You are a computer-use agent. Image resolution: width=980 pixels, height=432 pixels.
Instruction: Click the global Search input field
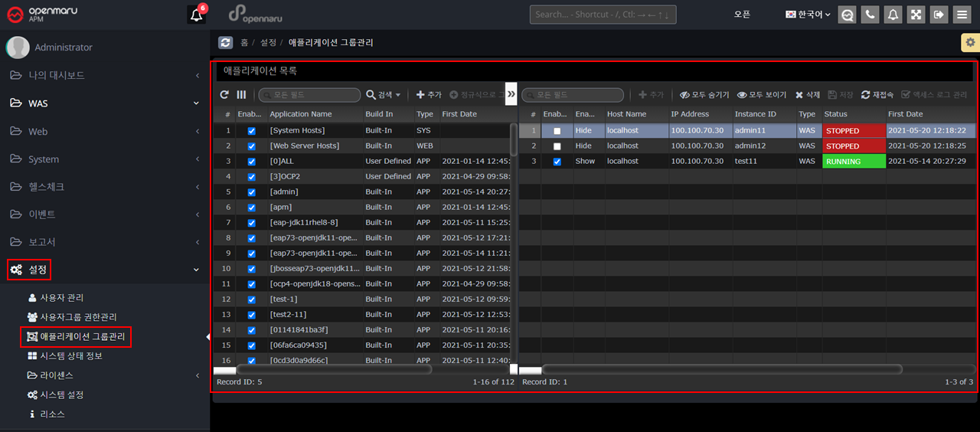[x=603, y=15]
